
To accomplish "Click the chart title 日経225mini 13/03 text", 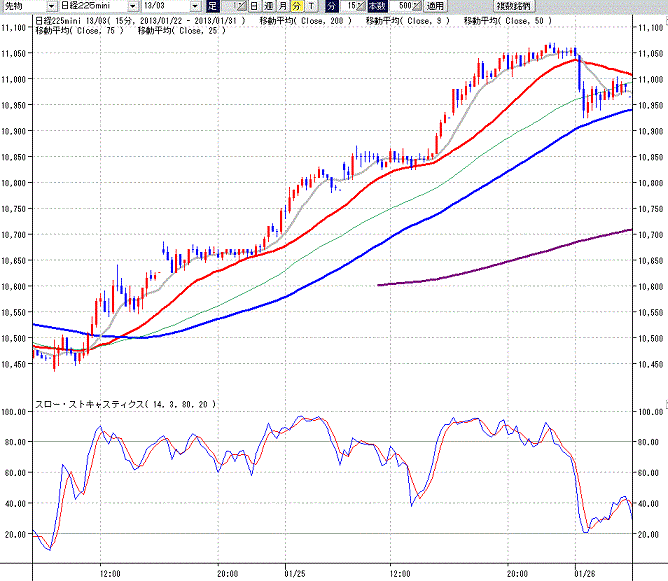I will pos(72,21).
